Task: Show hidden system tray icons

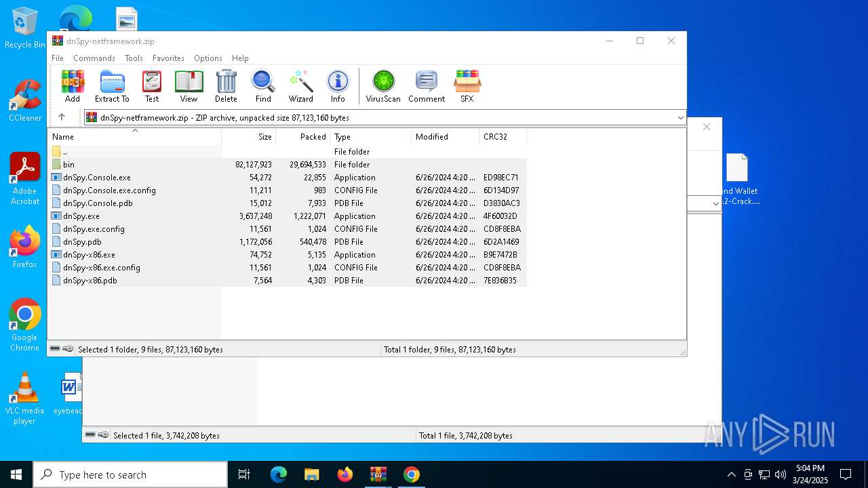Action: [x=731, y=474]
